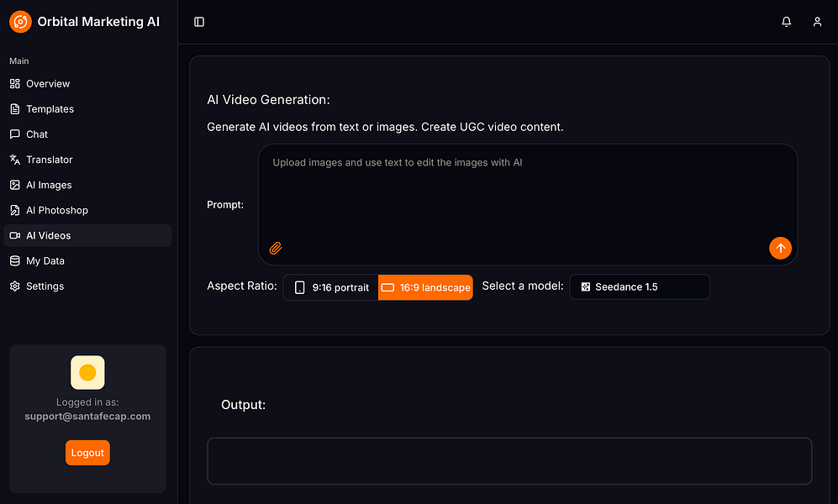The height and width of the screenshot is (504, 838).
Task: Click the Overview grid icon
Action: click(15, 84)
